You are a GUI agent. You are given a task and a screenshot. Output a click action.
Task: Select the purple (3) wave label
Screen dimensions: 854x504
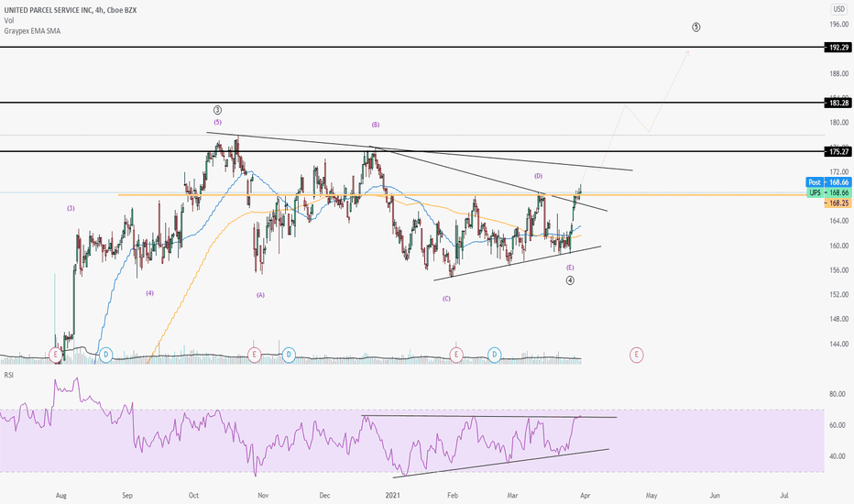coord(71,208)
